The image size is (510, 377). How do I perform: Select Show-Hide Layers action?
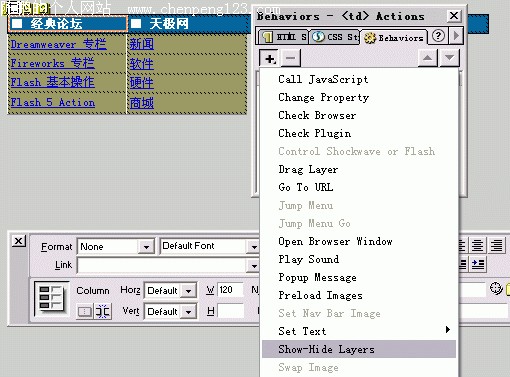[x=359, y=349]
